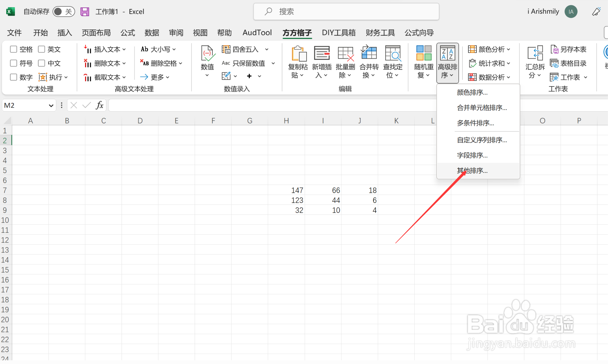Open the 查找定位 tool
The image size is (608, 364).
(393, 62)
